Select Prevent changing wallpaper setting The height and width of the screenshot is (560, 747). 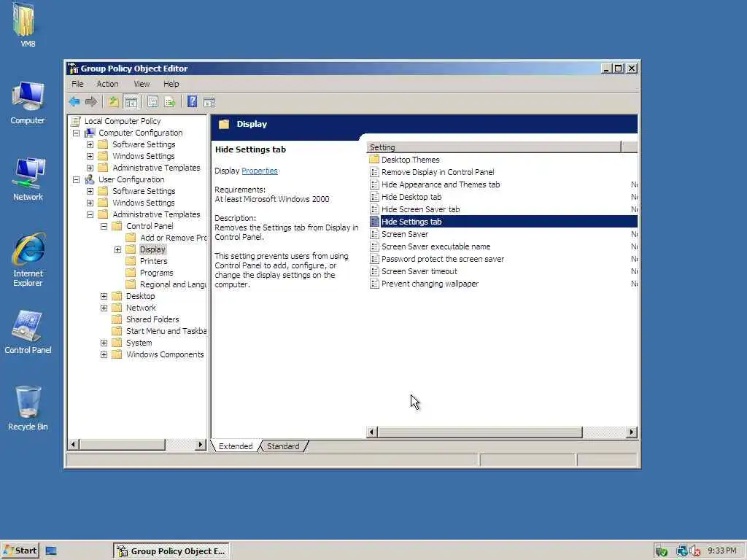(x=430, y=284)
